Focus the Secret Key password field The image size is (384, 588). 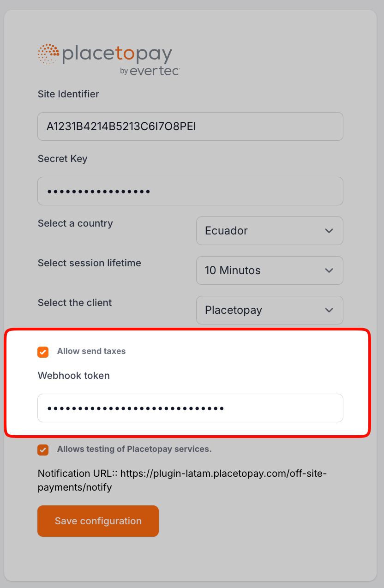point(190,191)
